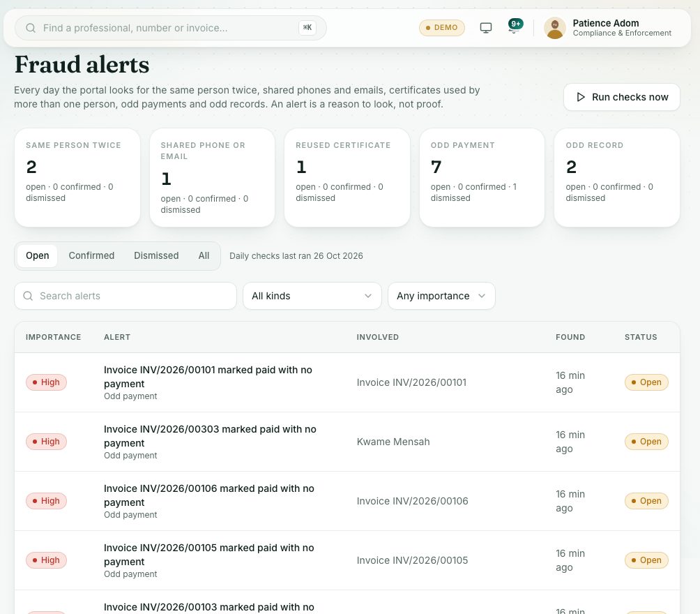Open the Shared Phone or Email card
Image resolution: width=700 pixels, height=614 pixels.
click(212, 178)
